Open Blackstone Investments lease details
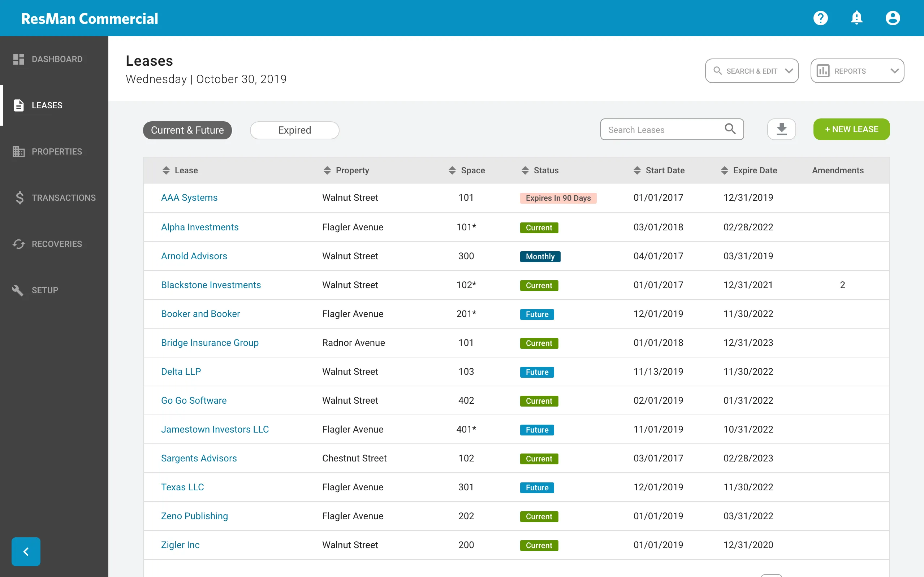This screenshot has height=577, width=924. pos(211,285)
